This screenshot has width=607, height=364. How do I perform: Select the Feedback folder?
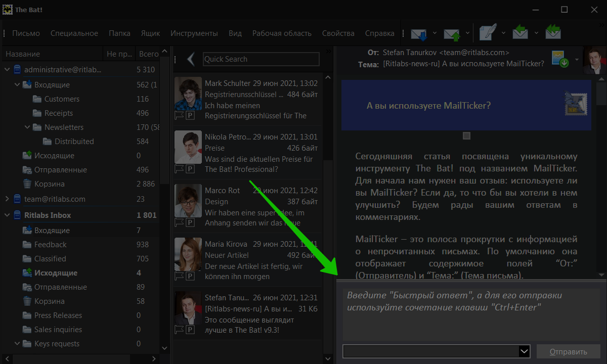click(50, 245)
